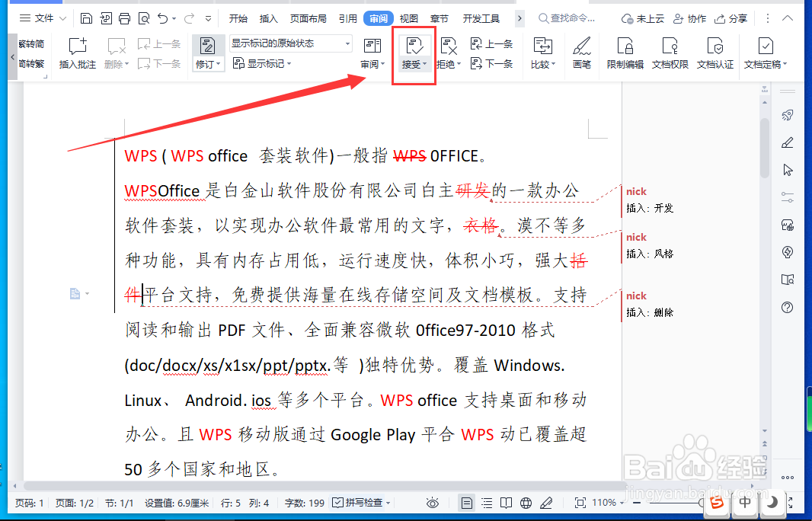Click nick comment '插入: 开发'
This screenshot has height=521, width=812.
tap(650, 208)
